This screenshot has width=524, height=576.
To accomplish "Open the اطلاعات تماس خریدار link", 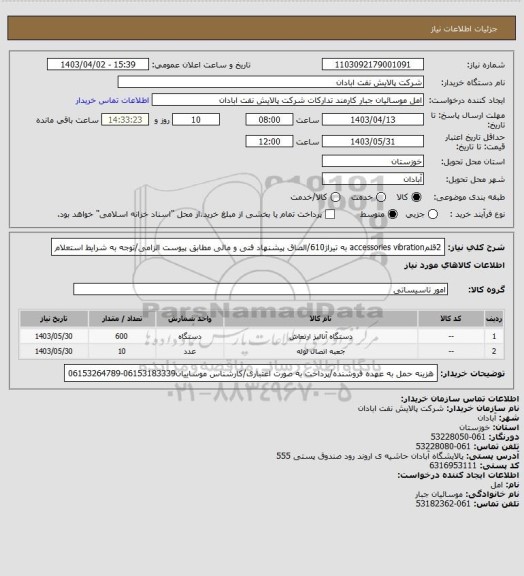I will click(112, 100).
